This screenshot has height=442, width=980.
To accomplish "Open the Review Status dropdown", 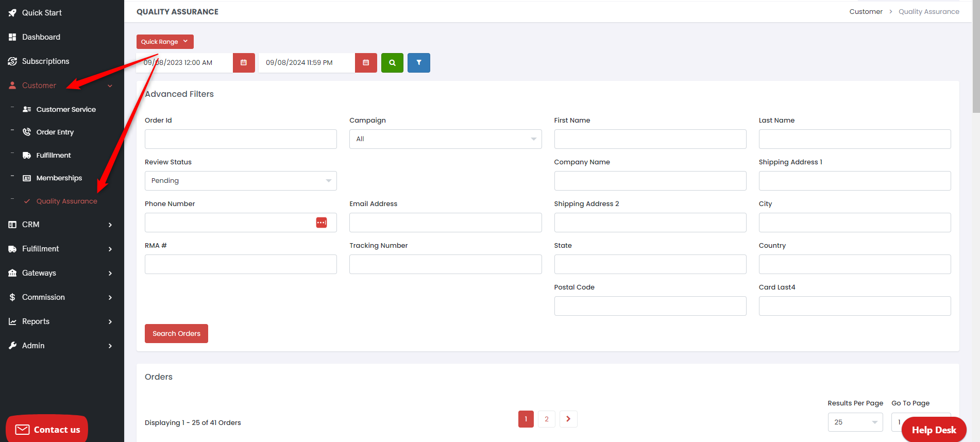I will coord(241,181).
